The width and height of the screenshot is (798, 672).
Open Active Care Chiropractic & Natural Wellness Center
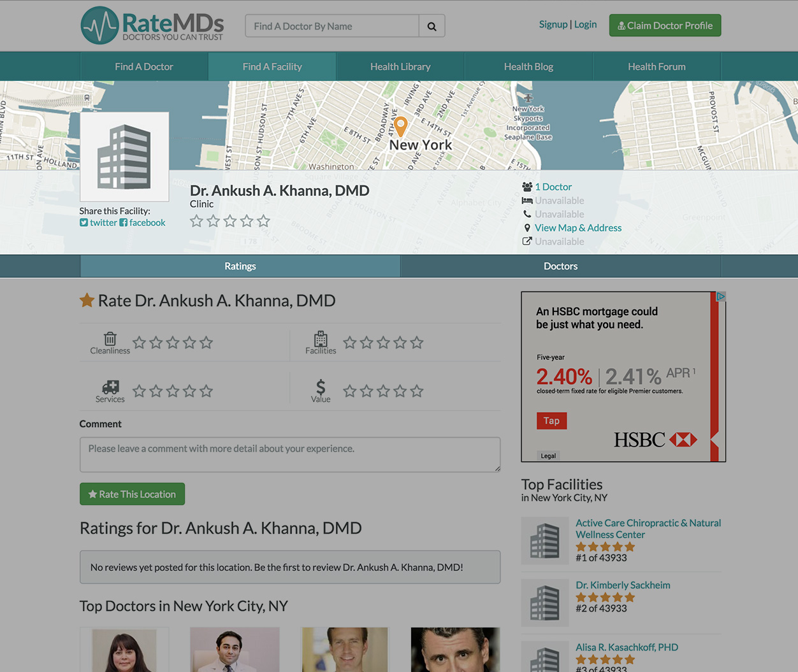click(x=648, y=529)
